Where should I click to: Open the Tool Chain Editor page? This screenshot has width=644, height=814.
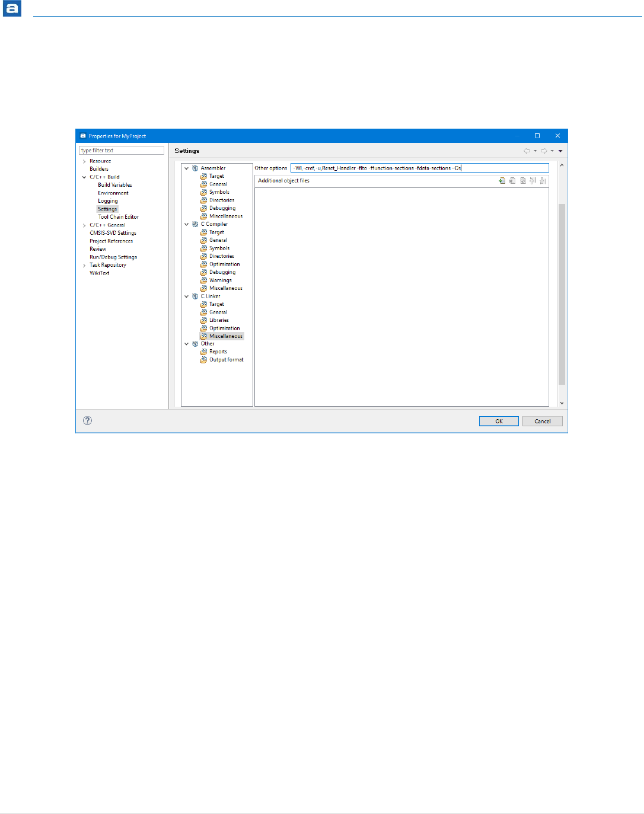pyautogui.click(x=118, y=217)
